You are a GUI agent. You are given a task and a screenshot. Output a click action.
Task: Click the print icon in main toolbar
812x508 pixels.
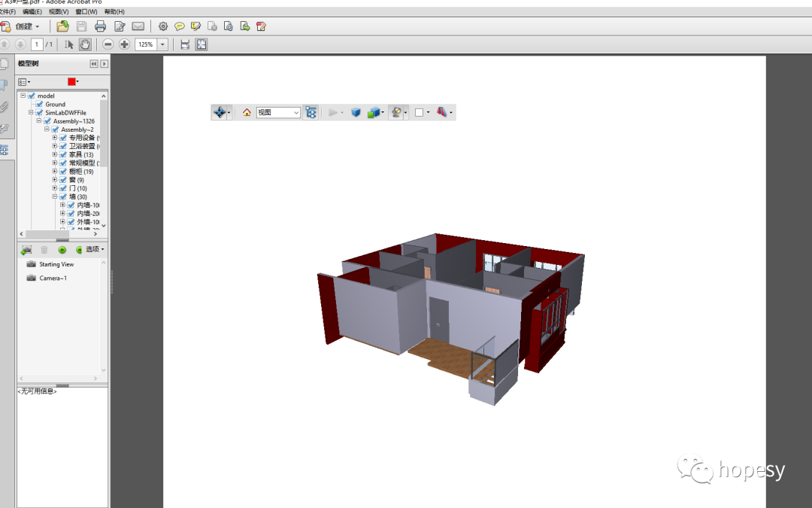pos(100,26)
